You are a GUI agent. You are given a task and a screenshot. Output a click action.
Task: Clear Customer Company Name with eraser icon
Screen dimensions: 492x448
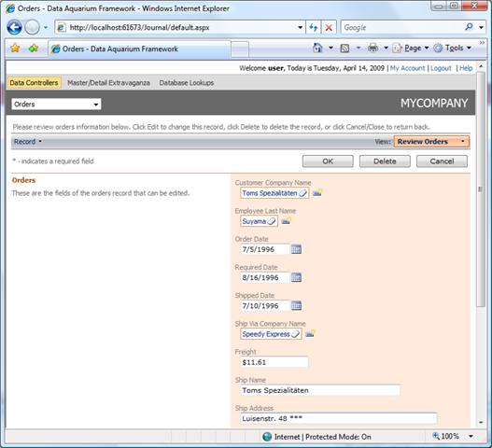(302, 193)
